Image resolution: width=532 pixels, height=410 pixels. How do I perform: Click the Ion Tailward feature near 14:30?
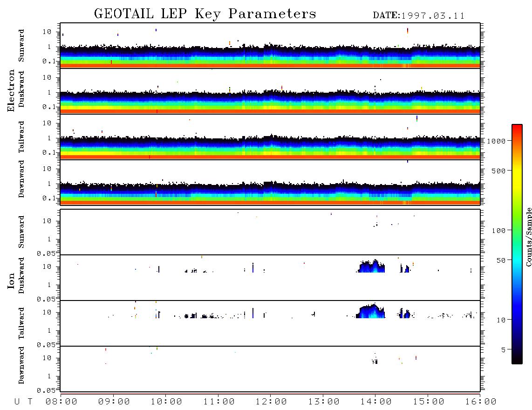pos(404,313)
